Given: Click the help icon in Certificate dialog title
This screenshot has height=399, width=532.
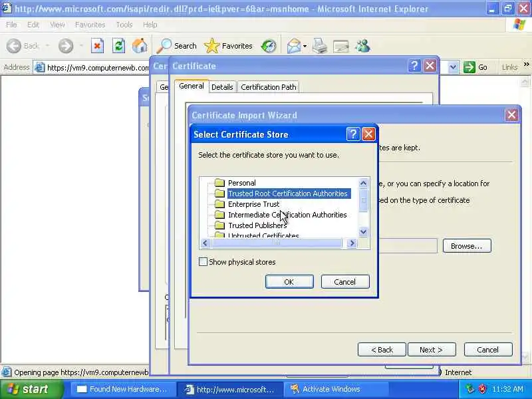Looking at the screenshot, I should click(x=414, y=65).
